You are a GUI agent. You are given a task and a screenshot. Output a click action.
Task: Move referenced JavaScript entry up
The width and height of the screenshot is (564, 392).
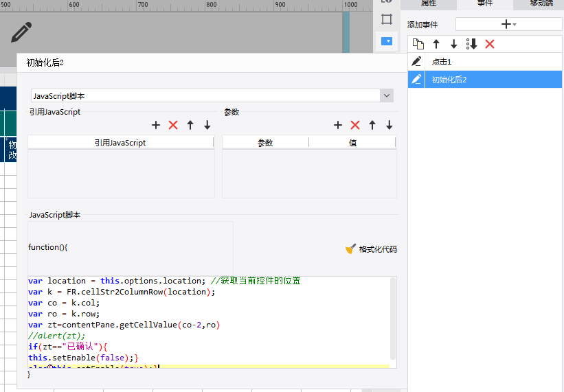pos(190,125)
